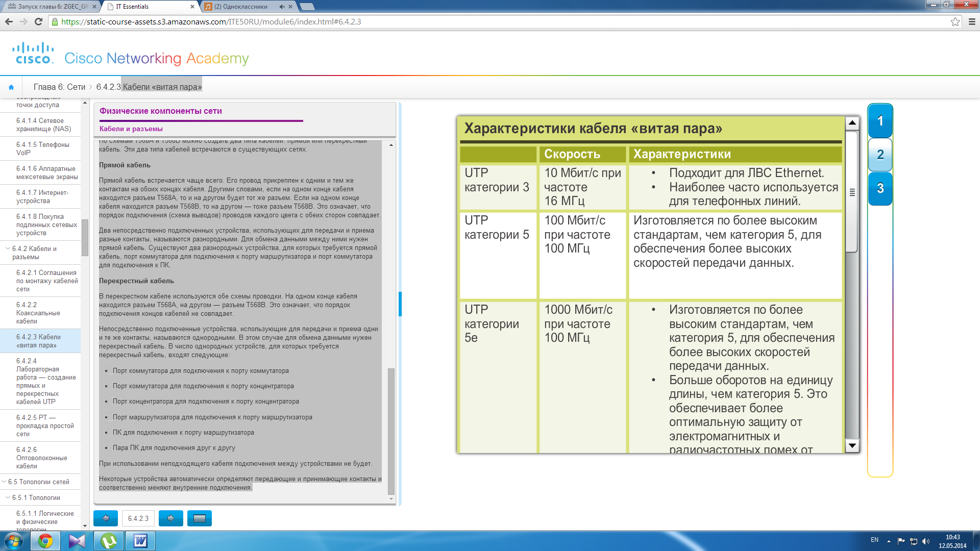Click volume icon in system tray
This screenshot has height=551, width=980.
click(x=926, y=541)
